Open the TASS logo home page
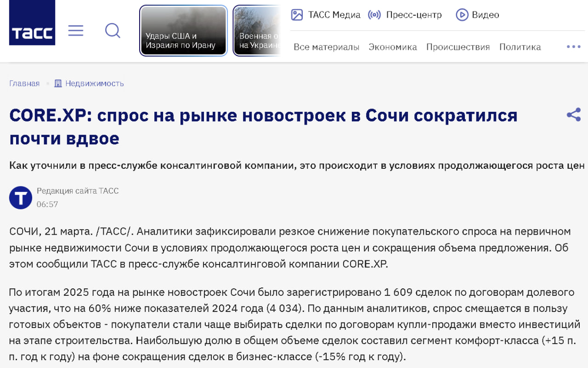Screen dimensions: 588x368 pos(32,23)
